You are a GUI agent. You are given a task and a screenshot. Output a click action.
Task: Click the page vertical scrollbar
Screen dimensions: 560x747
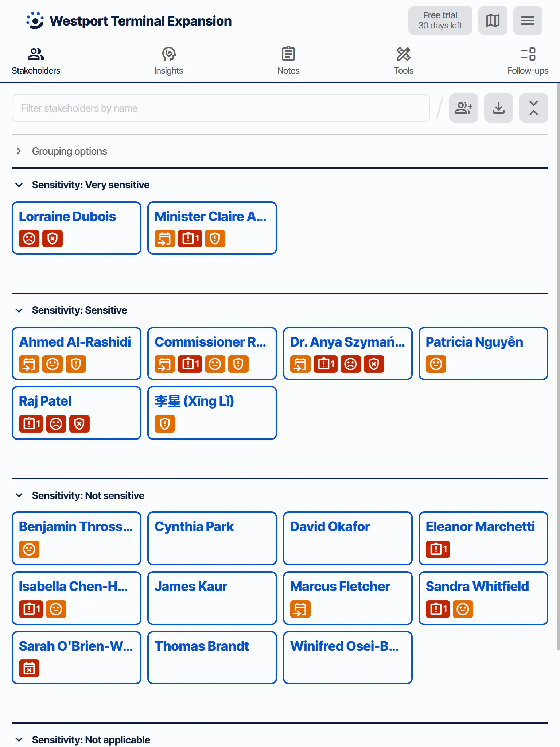point(558,366)
